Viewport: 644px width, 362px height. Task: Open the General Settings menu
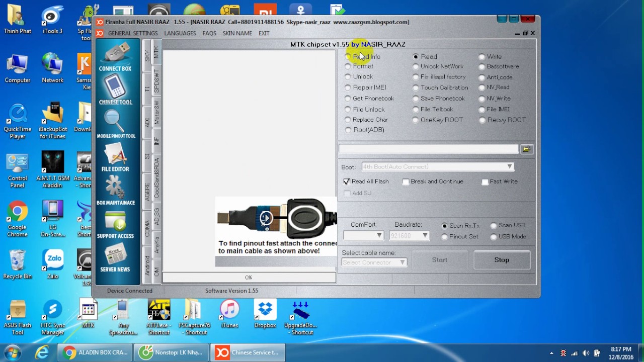[133, 33]
